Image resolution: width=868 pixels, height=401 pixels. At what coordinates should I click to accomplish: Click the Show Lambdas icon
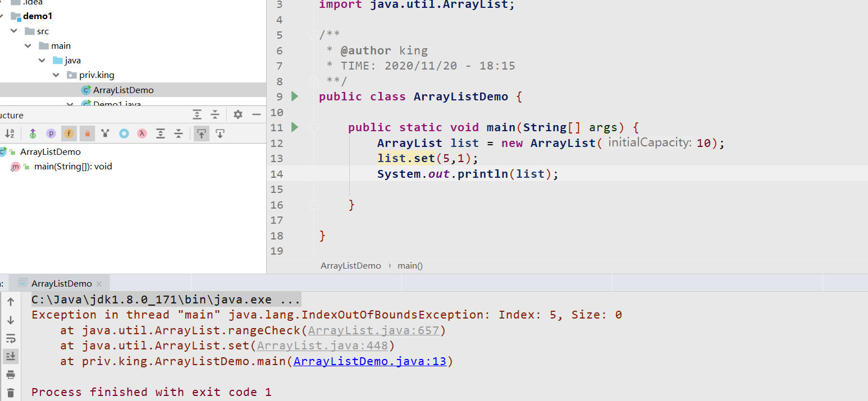coord(143,133)
